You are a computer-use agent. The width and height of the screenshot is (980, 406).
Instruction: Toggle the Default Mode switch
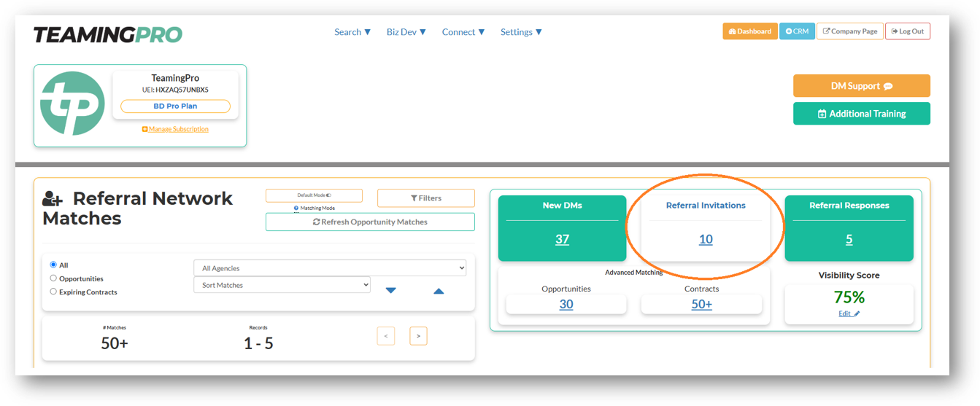314,195
